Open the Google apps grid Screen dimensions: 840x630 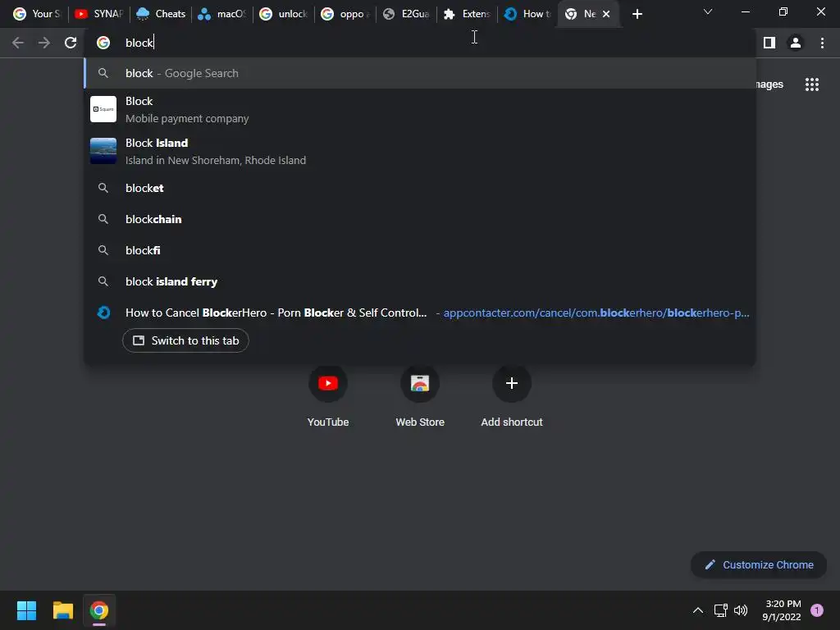(x=812, y=84)
